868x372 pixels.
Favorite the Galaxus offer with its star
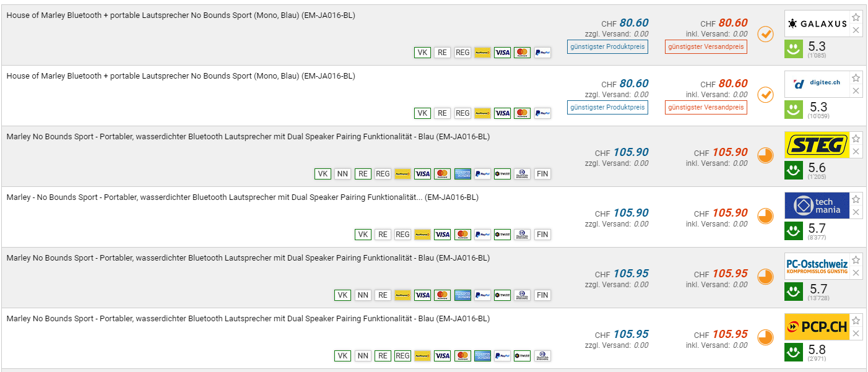coord(856,17)
